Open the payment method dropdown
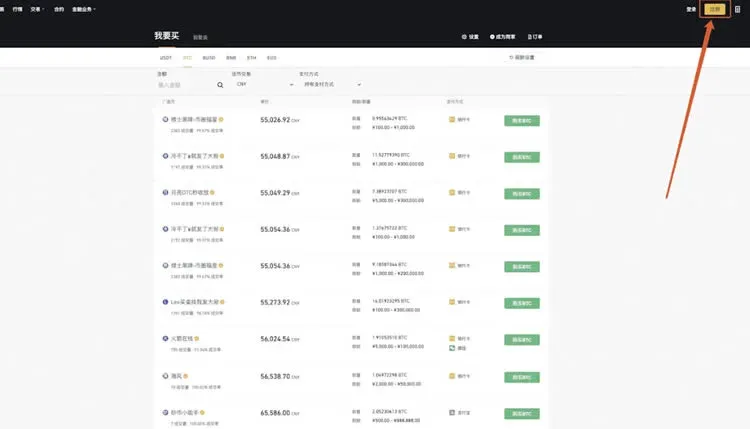 point(332,84)
